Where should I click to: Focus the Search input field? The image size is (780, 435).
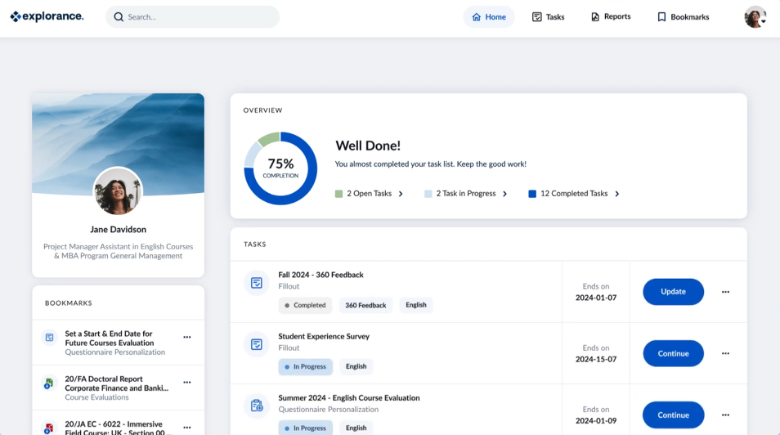(x=193, y=17)
